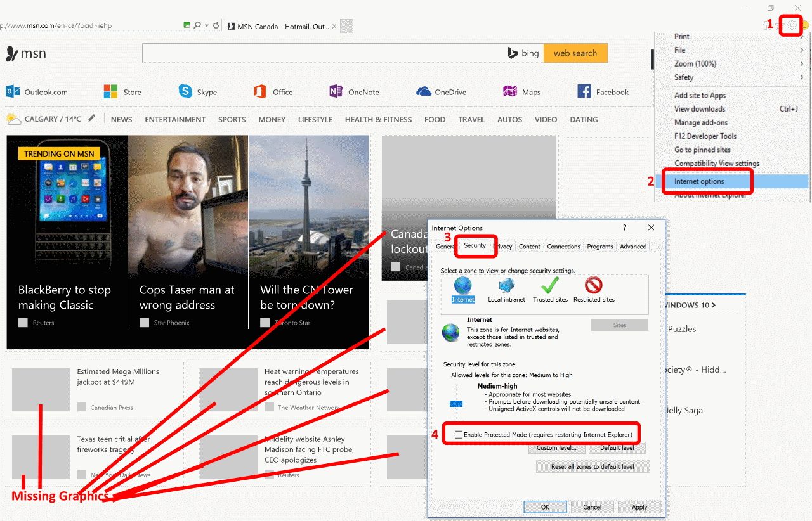The height and width of the screenshot is (521, 812).
Task: Click the edit location pencil icon
Action: (92, 119)
